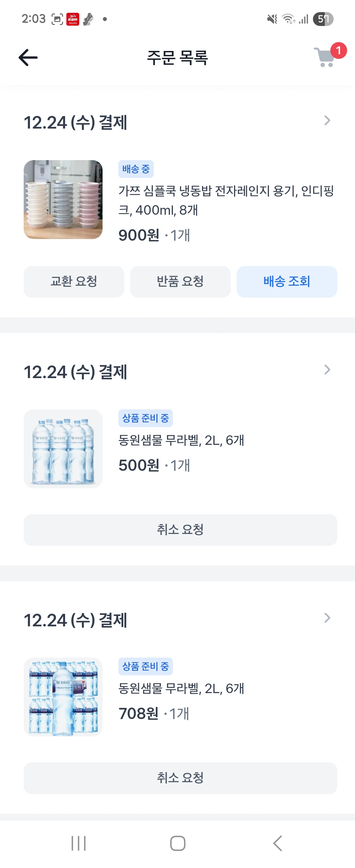Open the 500원 water bottles thumbnail
Image resolution: width=355 pixels, height=868 pixels.
pos(63,448)
